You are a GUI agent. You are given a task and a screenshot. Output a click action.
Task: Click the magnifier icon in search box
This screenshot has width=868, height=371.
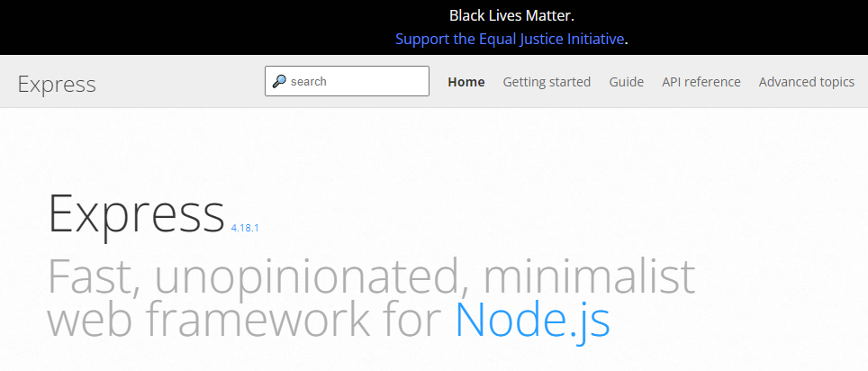point(279,81)
